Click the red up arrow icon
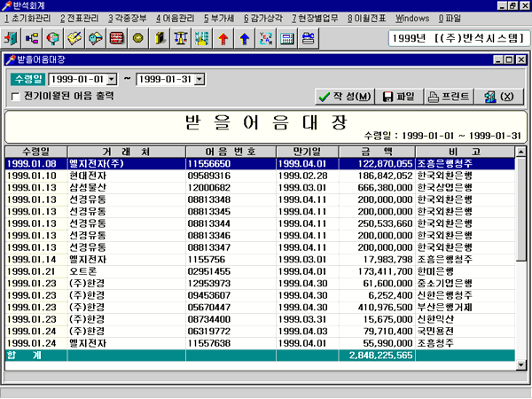 pos(223,39)
